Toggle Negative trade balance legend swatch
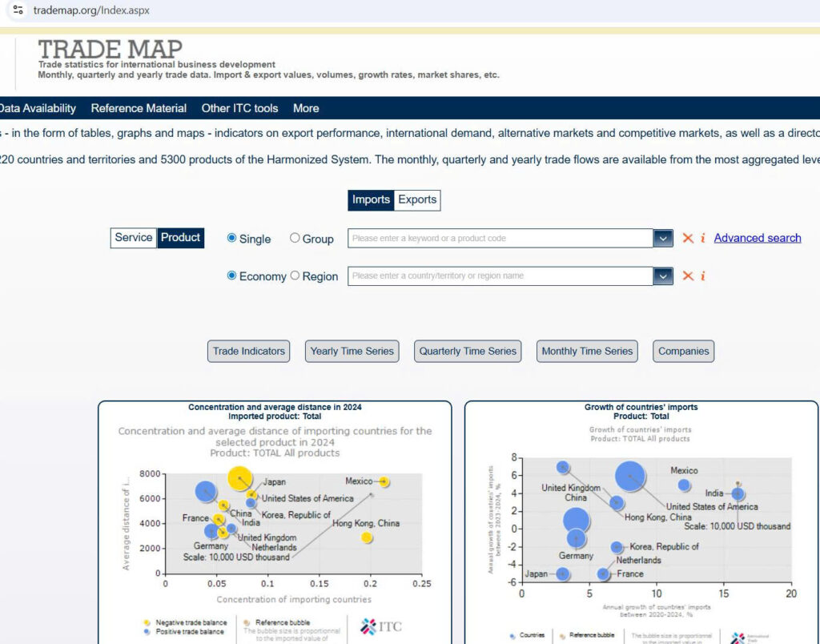This screenshot has width=820, height=644. pyautogui.click(x=147, y=622)
